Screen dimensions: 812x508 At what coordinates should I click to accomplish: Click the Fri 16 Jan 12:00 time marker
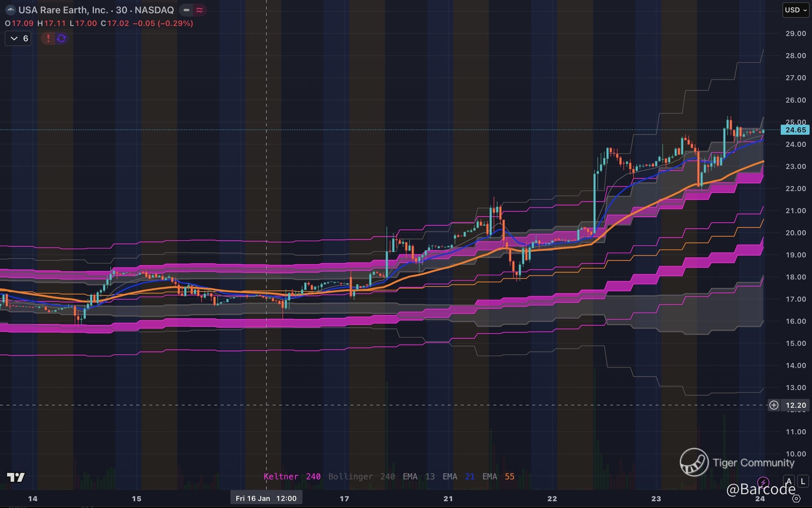tap(266, 498)
